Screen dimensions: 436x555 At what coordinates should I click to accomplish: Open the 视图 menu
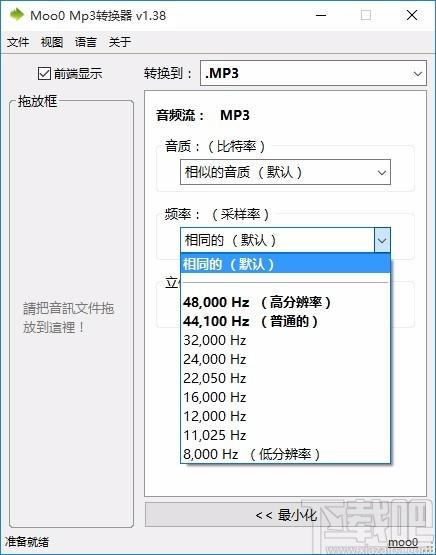52,42
